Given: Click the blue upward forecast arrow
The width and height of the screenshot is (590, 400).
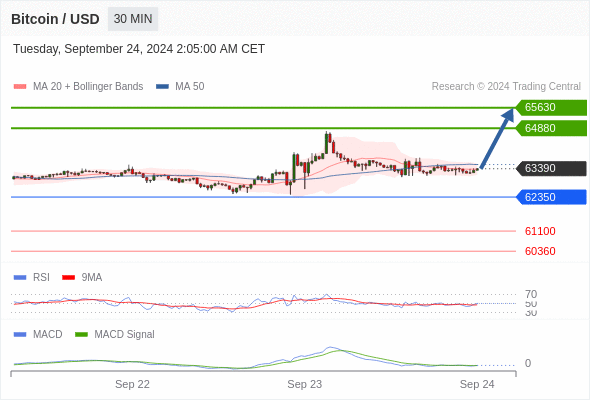Looking at the screenshot, I should (497, 138).
